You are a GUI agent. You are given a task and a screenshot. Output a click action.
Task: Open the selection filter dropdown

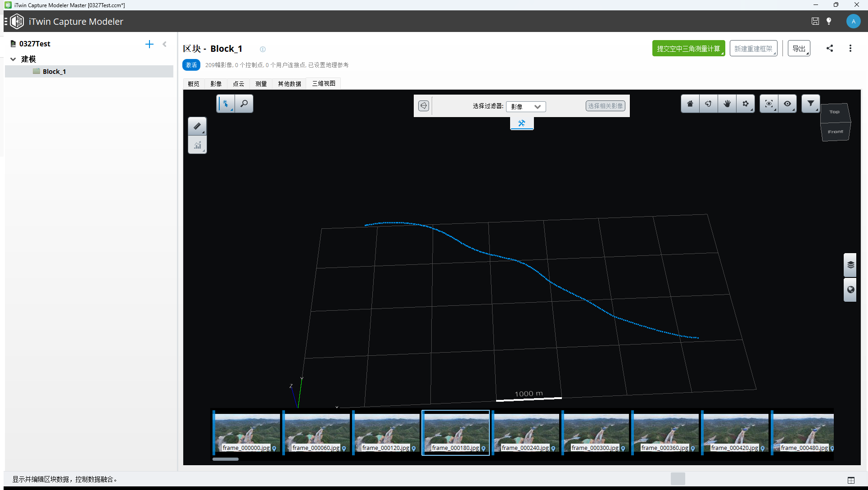pyautogui.click(x=525, y=106)
